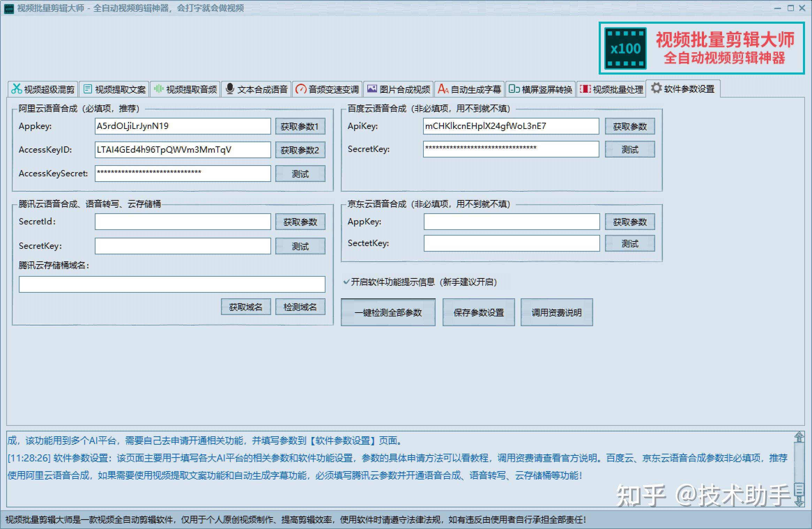Click the microphone icon on 文本合成语音 tab
Image resolution: width=812 pixels, height=529 pixels.
pyautogui.click(x=230, y=89)
